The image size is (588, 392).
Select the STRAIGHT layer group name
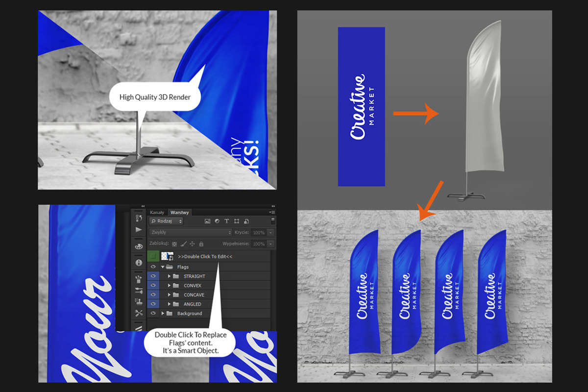pos(195,276)
